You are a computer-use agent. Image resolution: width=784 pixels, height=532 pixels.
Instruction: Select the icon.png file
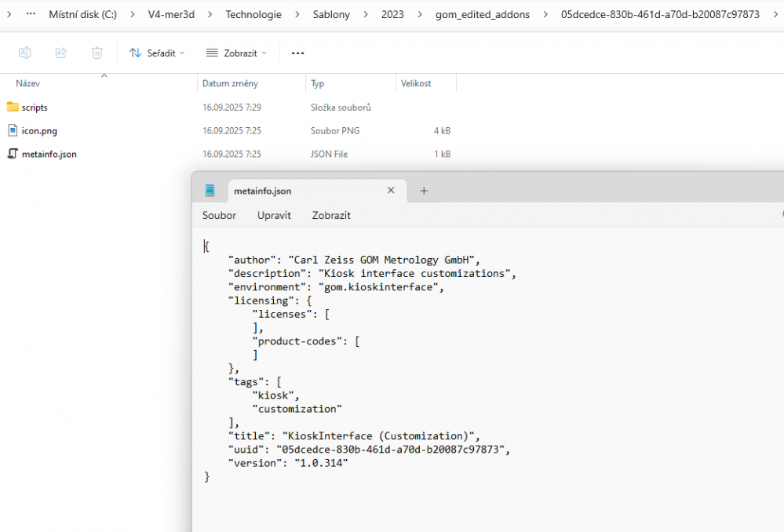point(38,131)
